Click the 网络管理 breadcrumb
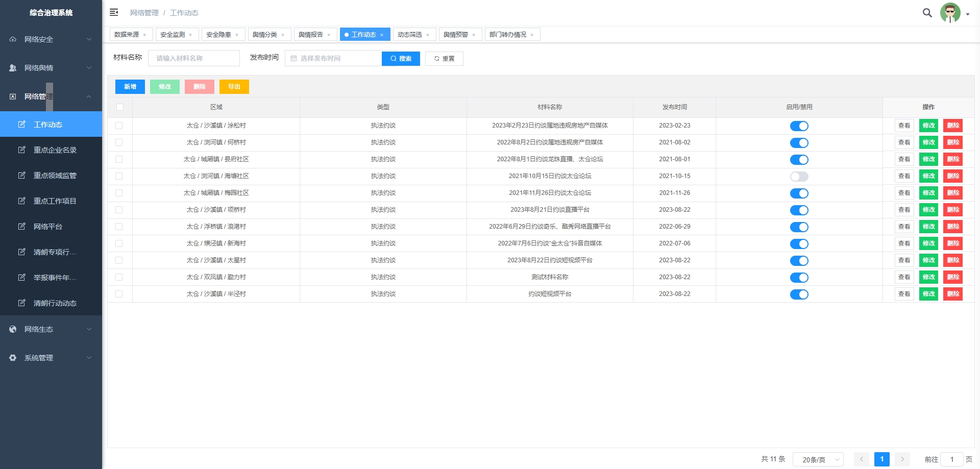The height and width of the screenshot is (469, 980). [x=144, y=13]
